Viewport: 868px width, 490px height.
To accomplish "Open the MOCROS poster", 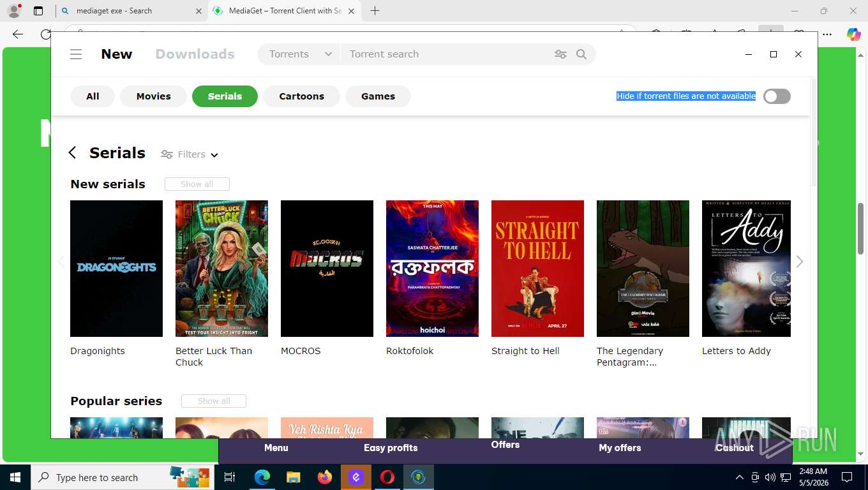I will click(x=327, y=269).
